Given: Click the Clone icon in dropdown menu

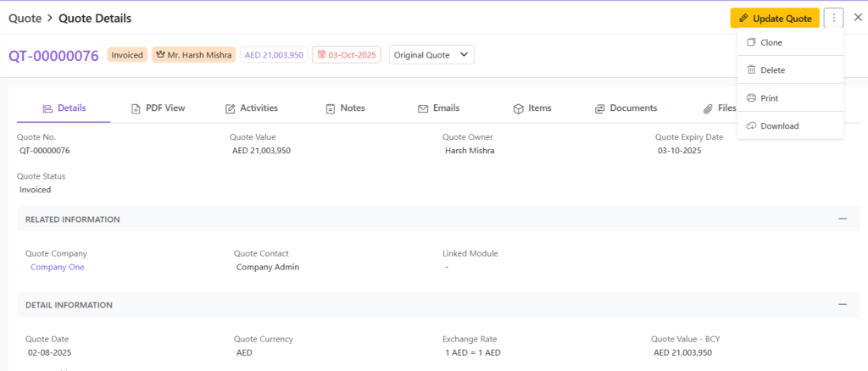Looking at the screenshot, I should click(751, 42).
